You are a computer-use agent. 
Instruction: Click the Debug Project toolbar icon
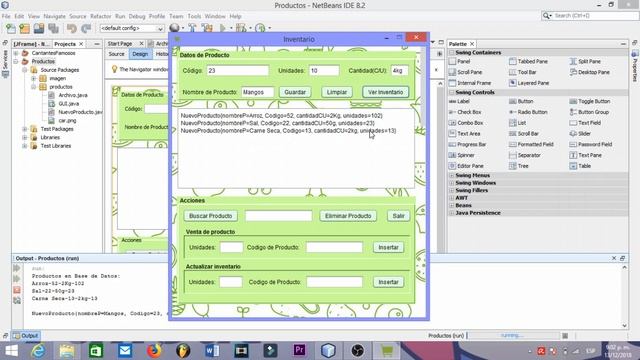tap(241, 28)
